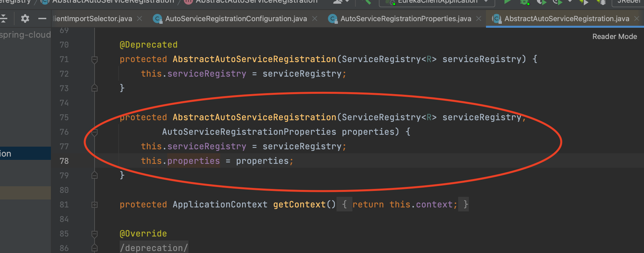The image size is (644, 253).
Task: Collapse the constructor at fold marker line 76
Action: click(x=95, y=132)
